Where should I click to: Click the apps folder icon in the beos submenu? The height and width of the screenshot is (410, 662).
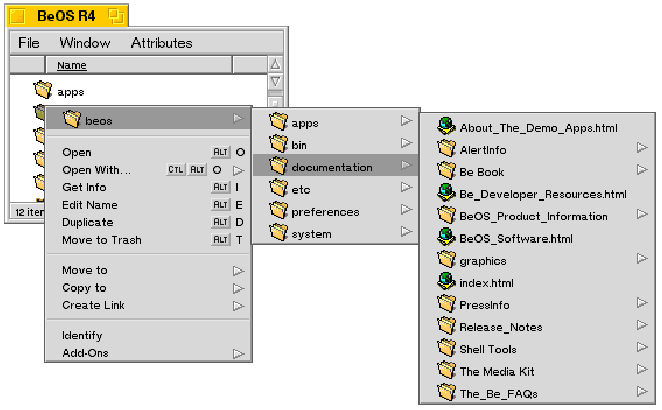278,122
